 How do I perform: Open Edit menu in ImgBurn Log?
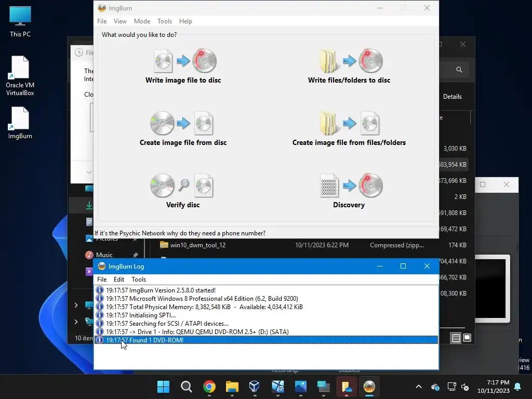[x=119, y=279]
